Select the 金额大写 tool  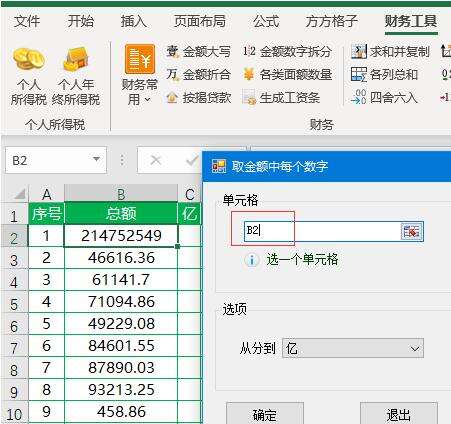[x=198, y=52]
